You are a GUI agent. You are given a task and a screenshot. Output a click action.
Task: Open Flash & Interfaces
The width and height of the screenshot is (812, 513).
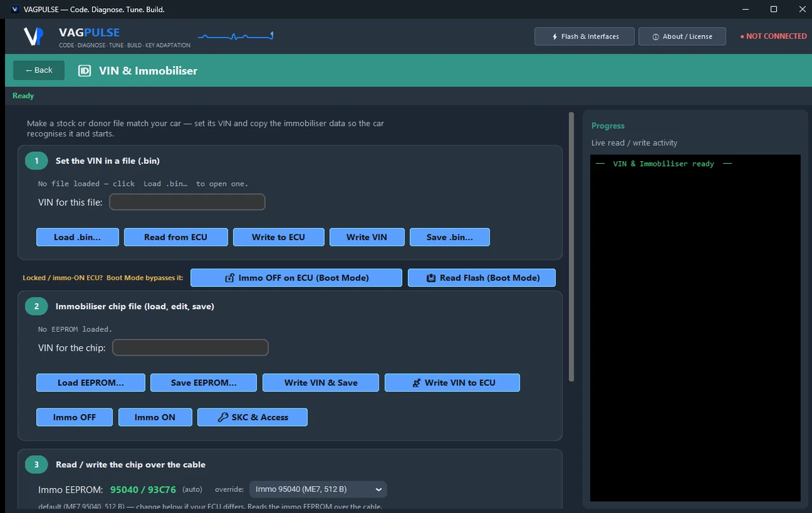584,36
